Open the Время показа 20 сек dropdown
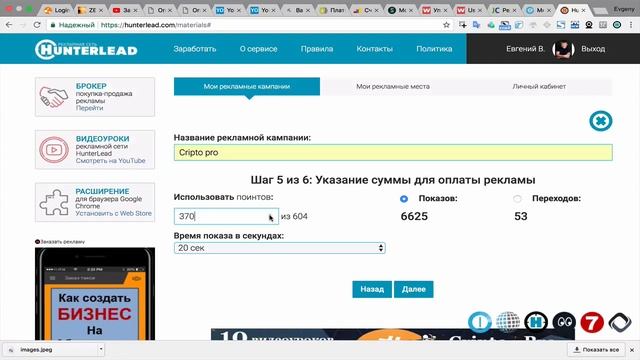 click(280, 248)
